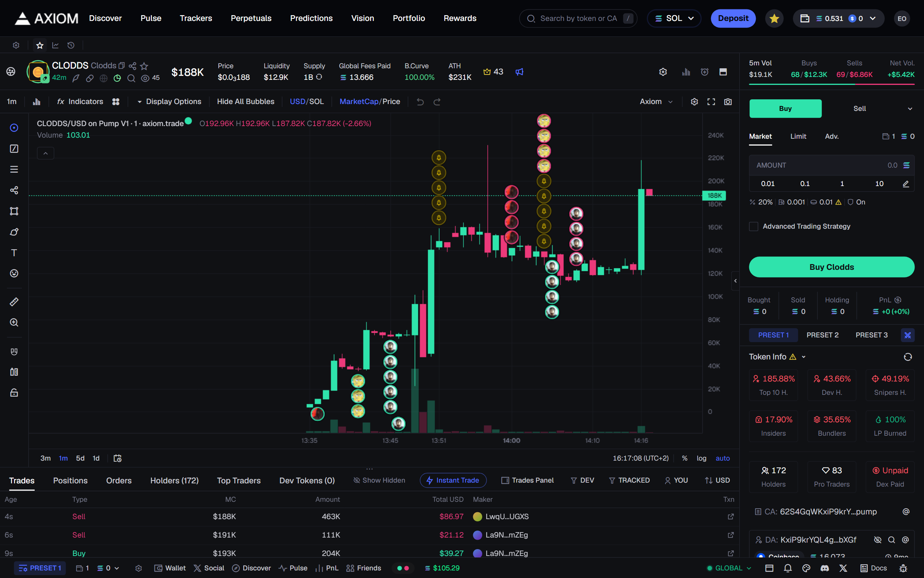Screen dimensions: 924x578
Task: Toggle USD/SOL currency display
Action: [306, 102]
